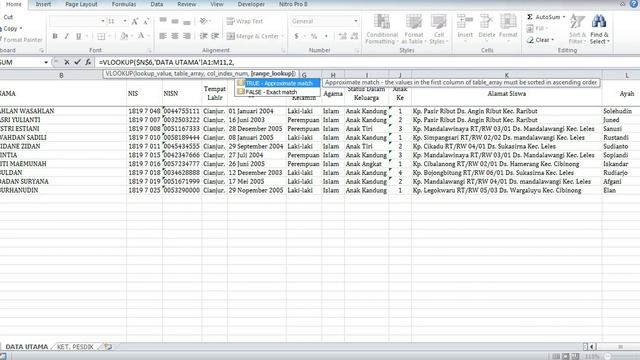Apply Percent Style format
This screenshot has height=360, width=640.
tap(313, 36)
